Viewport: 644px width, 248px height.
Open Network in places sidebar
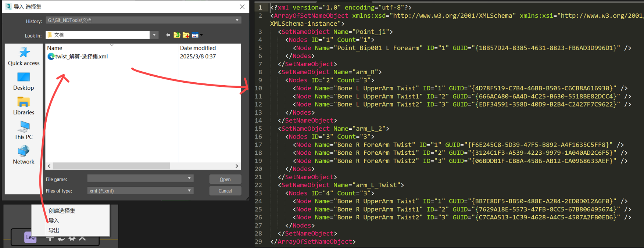point(24,155)
